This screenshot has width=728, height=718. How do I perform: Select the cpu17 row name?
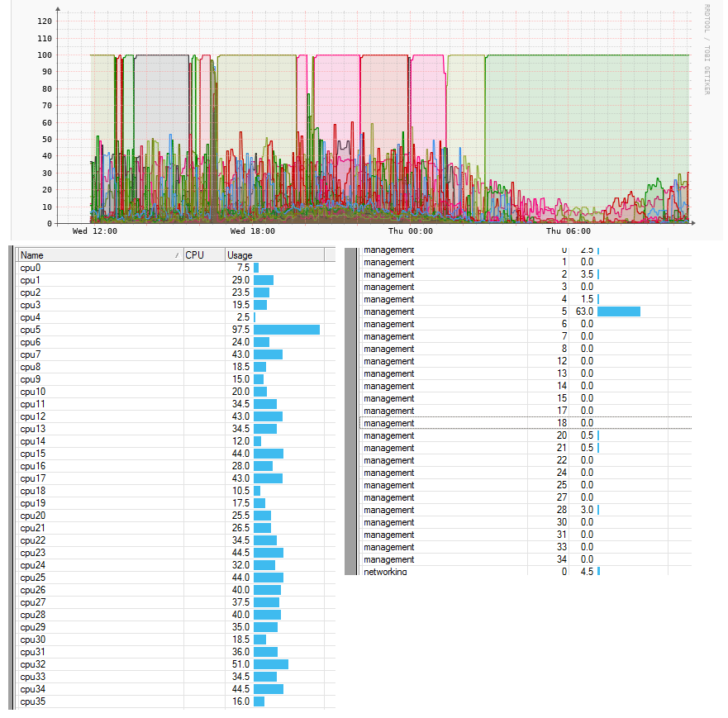click(x=33, y=478)
